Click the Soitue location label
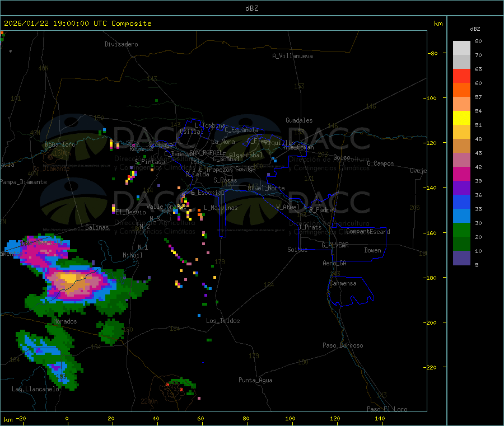This screenshot has width=504, height=426. [x=297, y=250]
